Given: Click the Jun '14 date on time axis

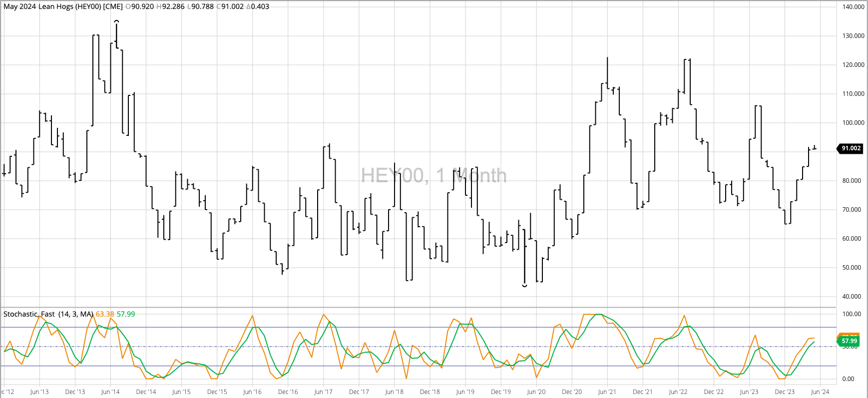Looking at the screenshot, I should [x=110, y=392].
